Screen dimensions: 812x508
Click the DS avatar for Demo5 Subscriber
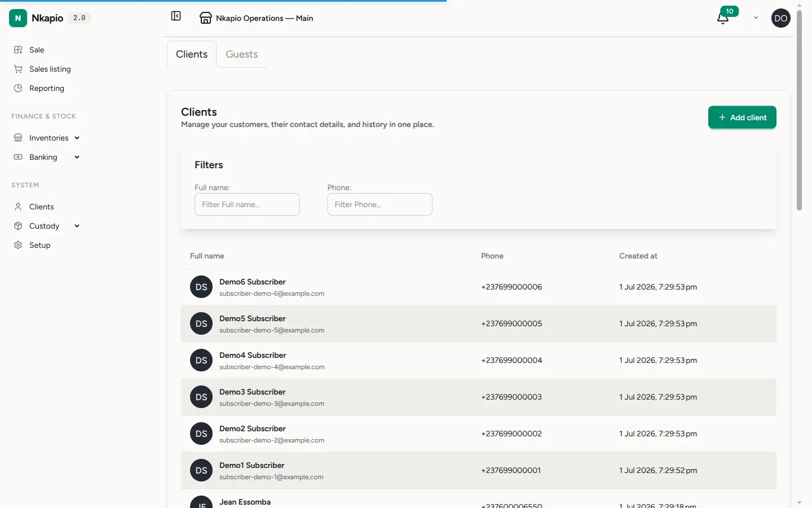(x=201, y=323)
